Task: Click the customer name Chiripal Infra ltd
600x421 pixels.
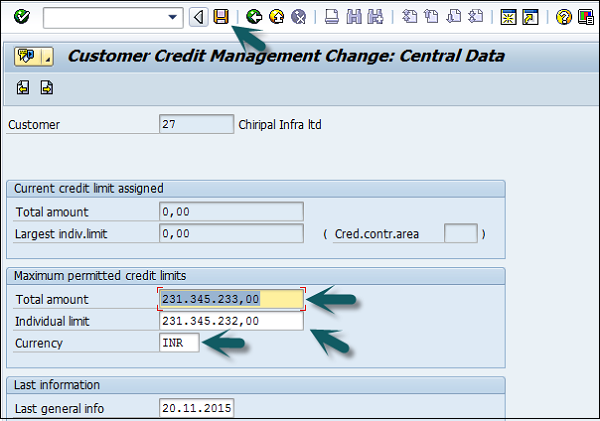Action: tap(280, 125)
